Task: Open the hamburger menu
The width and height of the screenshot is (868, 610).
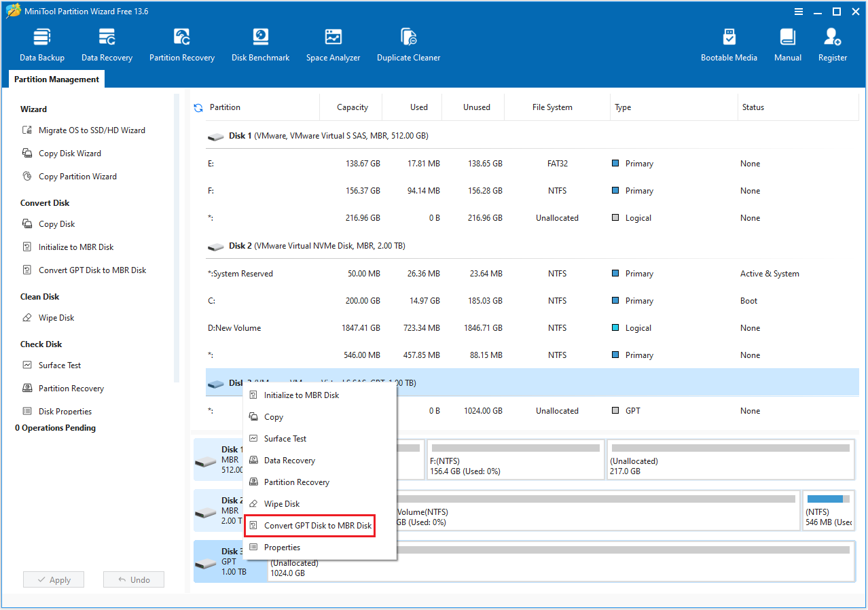Action: point(797,11)
